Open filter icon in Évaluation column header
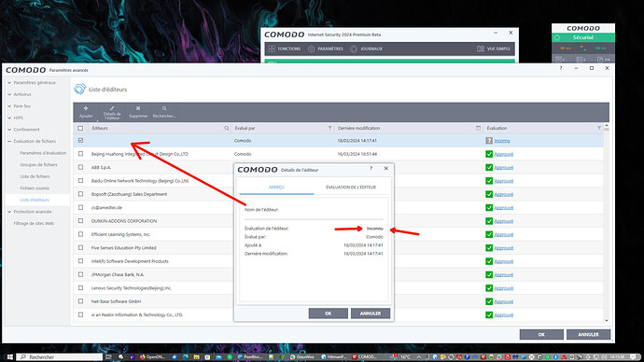644x362 pixels. (599, 128)
